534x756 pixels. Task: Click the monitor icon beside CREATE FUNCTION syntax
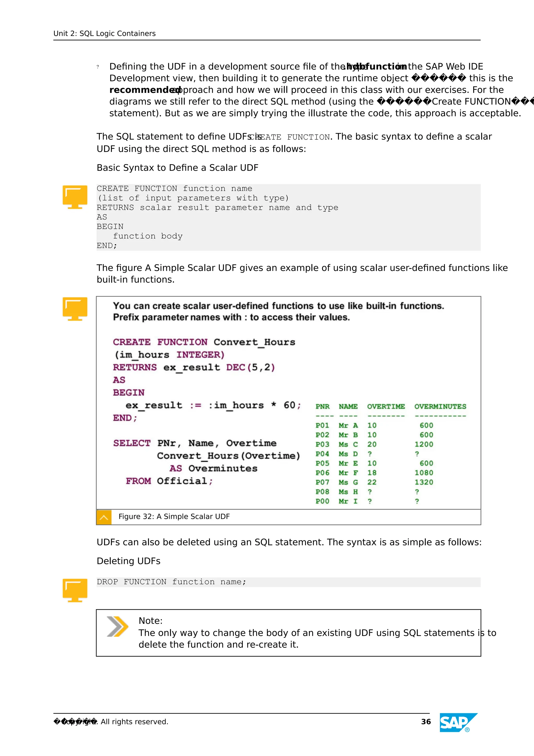75,197
